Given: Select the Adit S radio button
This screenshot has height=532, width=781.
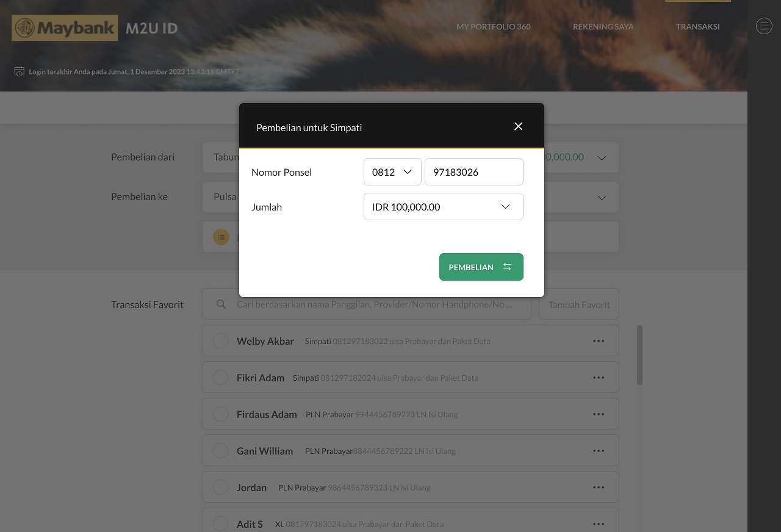Looking at the screenshot, I should coord(220,524).
